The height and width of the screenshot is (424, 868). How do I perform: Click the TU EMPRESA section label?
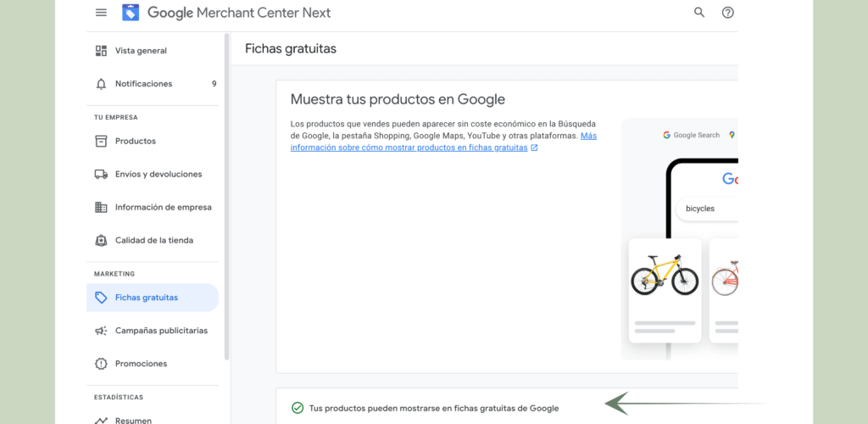(115, 117)
